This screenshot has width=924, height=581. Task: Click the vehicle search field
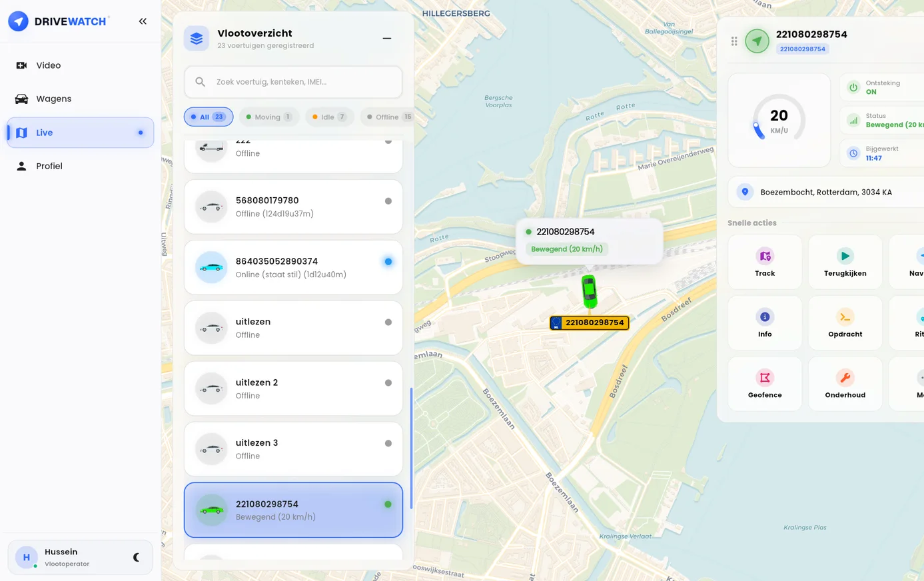[x=293, y=82]
